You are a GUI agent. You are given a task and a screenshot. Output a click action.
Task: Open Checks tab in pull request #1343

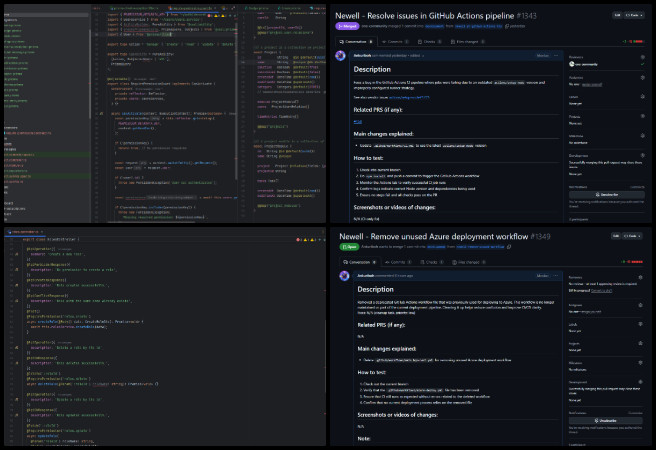pyautogui.click(x=429, y=41)
